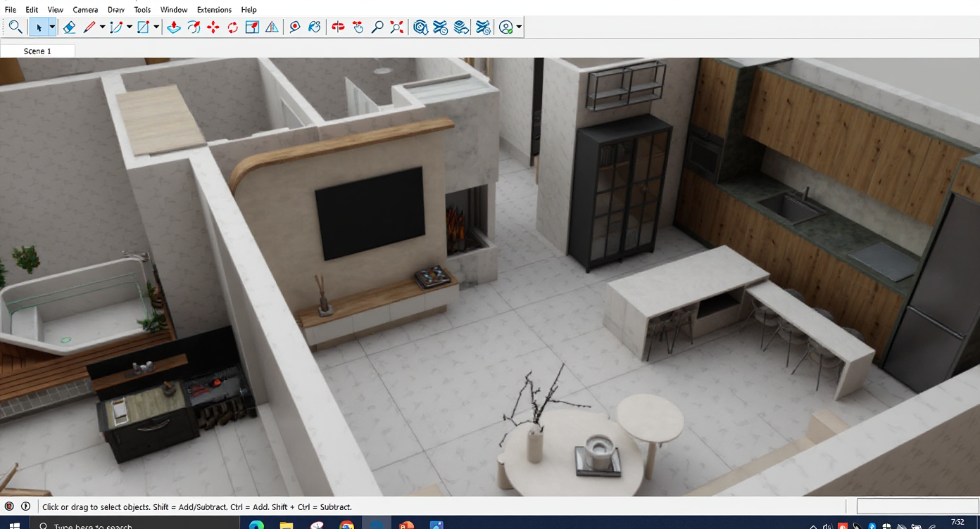Choose the Offset tool
980x529 pixels.
click(194, 27)
